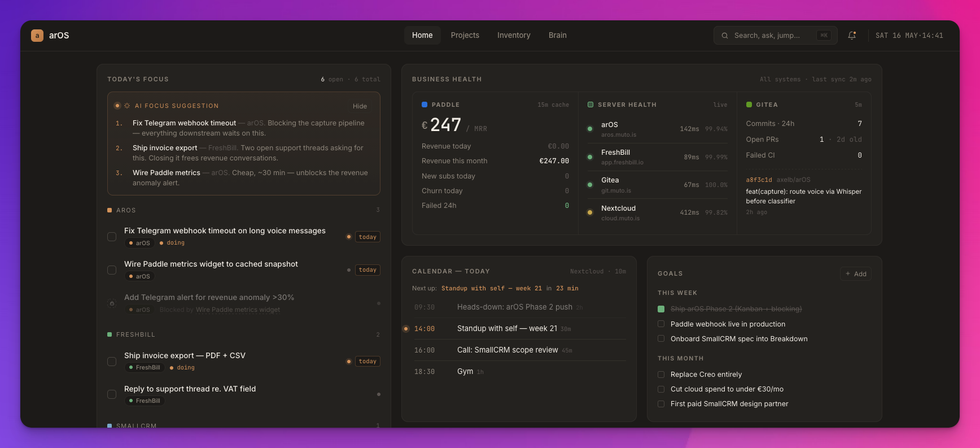Screen dimensions: 980x448
Task: Mark Ship invoice export task as done
Action: point(112,362)
